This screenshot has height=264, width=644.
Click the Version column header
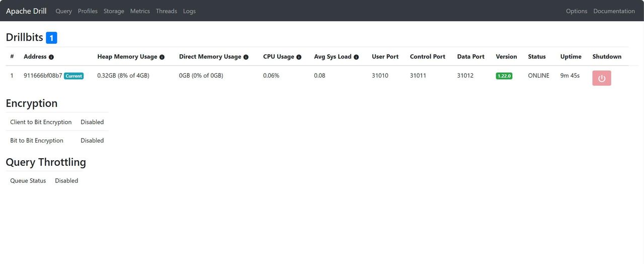[507, 56]
